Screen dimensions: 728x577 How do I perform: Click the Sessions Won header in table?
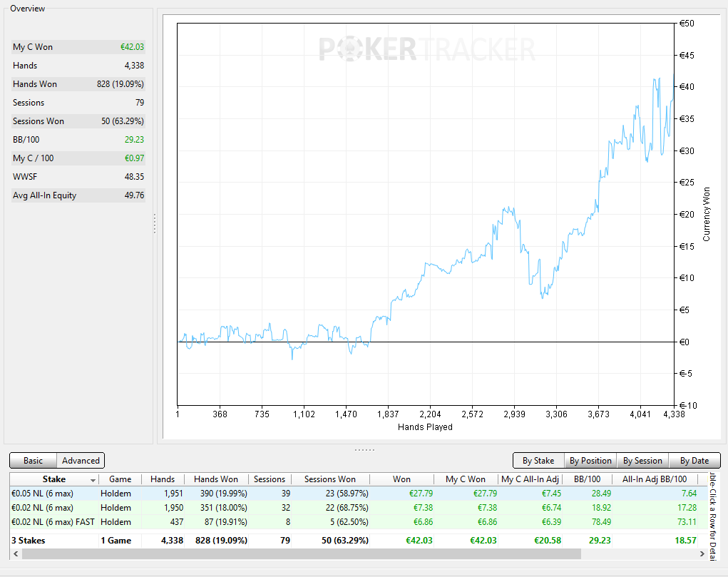(330, 479)
